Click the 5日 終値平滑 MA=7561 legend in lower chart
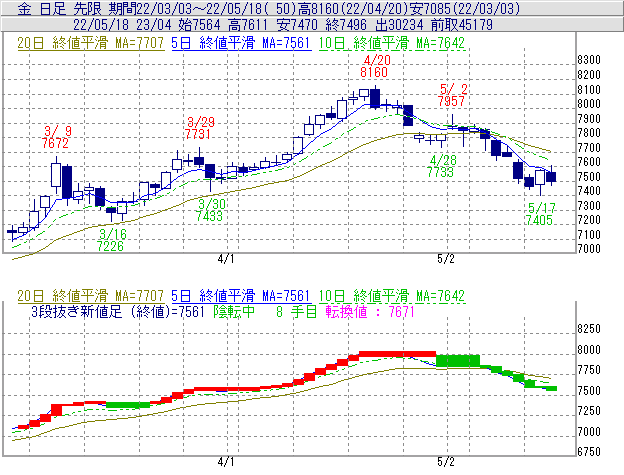624x475 pixels. coord(241,296)
